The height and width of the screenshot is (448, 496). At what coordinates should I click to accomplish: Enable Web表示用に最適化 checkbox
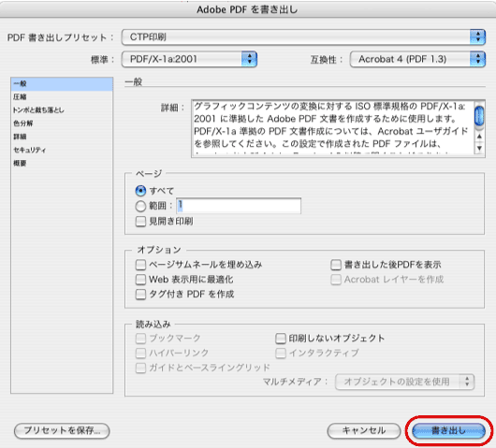pos(140,280)
